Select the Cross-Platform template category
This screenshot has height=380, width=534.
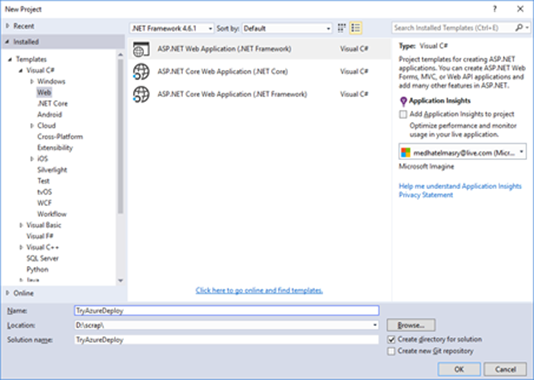[60, 137]
